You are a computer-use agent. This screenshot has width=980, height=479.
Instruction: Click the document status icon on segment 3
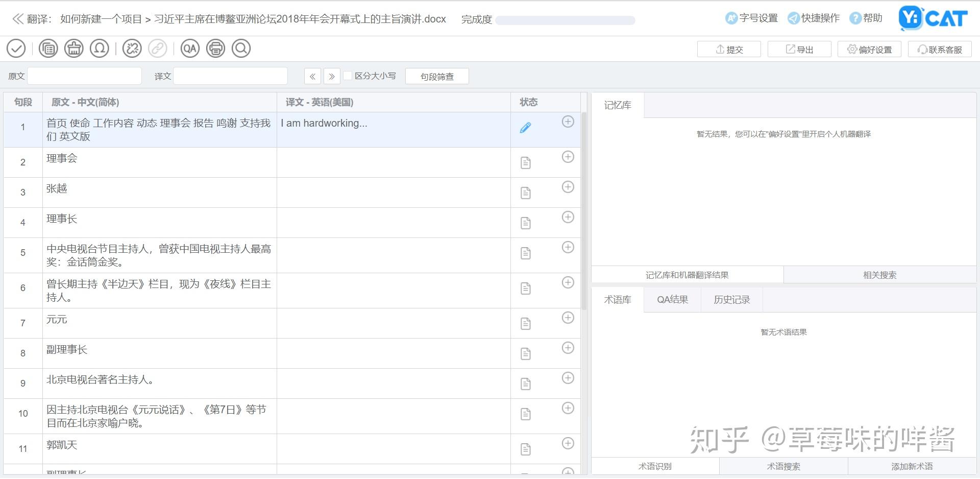[x=525, y=193]
